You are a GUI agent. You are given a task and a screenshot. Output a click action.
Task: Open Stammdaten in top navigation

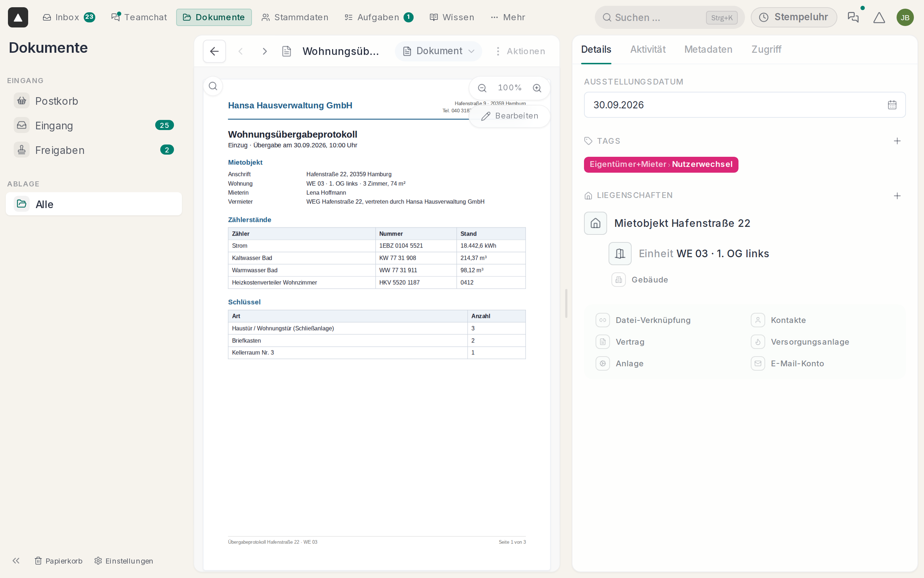[295, 17]
